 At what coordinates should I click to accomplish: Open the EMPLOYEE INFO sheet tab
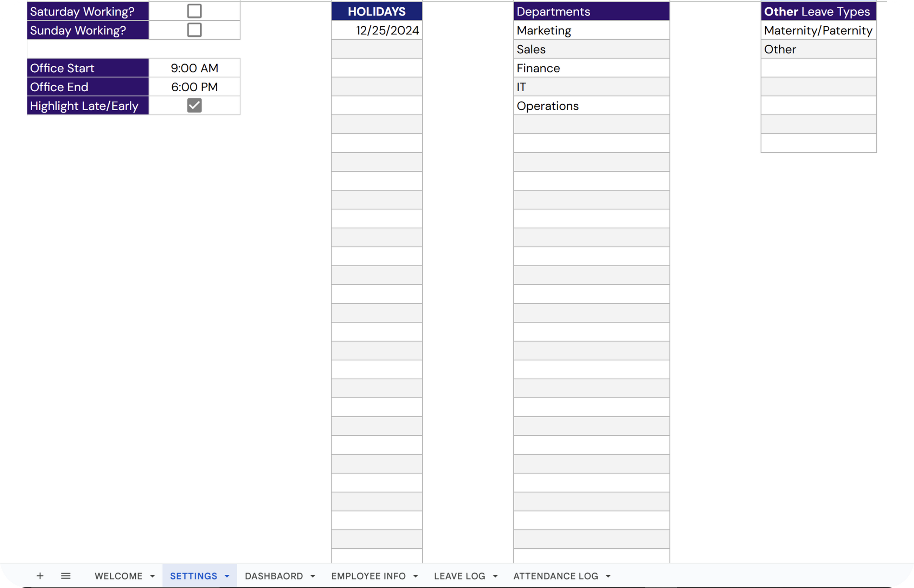coord(368,576)
